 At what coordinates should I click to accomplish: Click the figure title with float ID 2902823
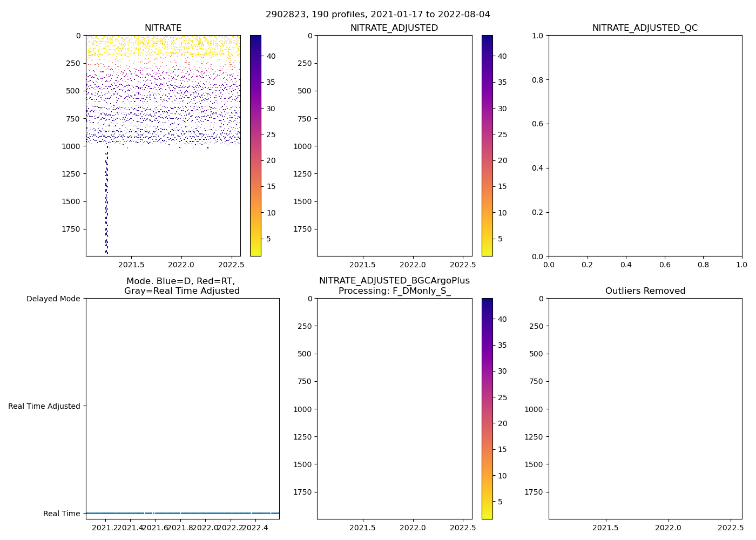(x=377, y=15)
